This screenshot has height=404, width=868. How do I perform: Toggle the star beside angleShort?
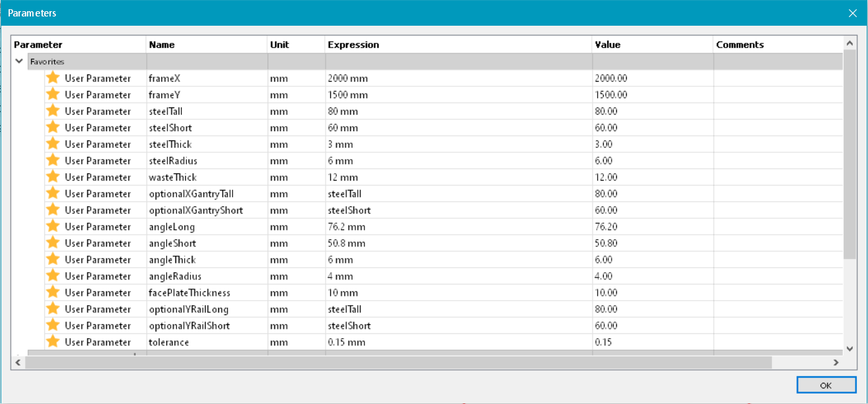coord(53,243)
